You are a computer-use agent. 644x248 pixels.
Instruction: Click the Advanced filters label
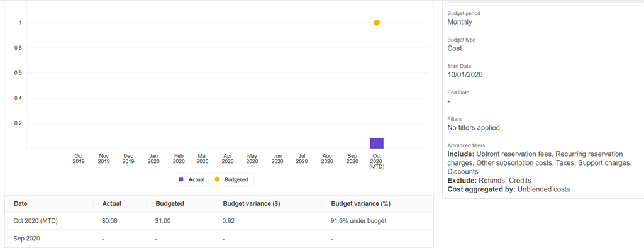click(466, 145)
